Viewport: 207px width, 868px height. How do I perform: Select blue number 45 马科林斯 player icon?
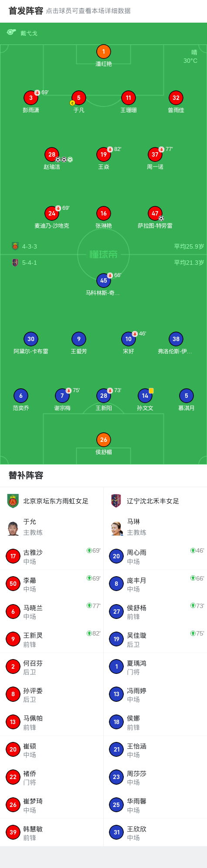[103, 280]
